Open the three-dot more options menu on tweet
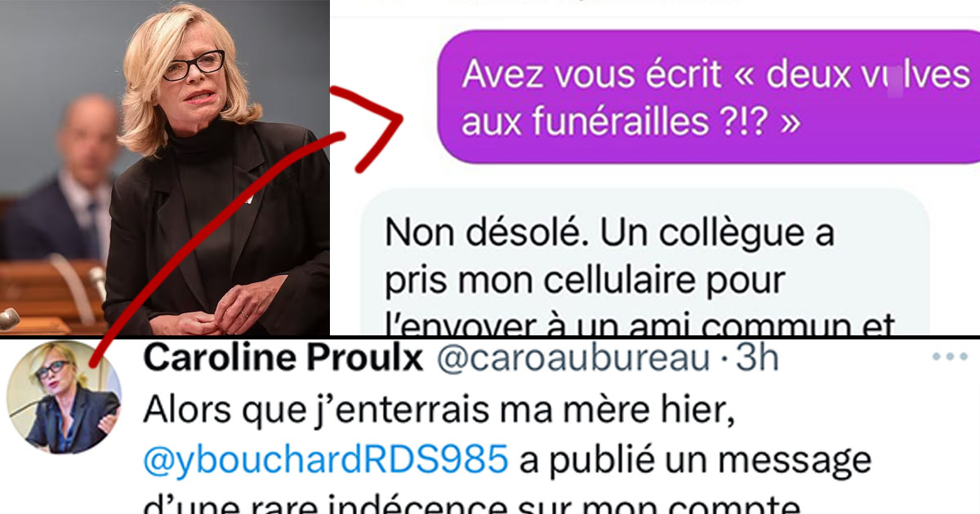Viewport: 980px width, 514px height. (949, 357)
